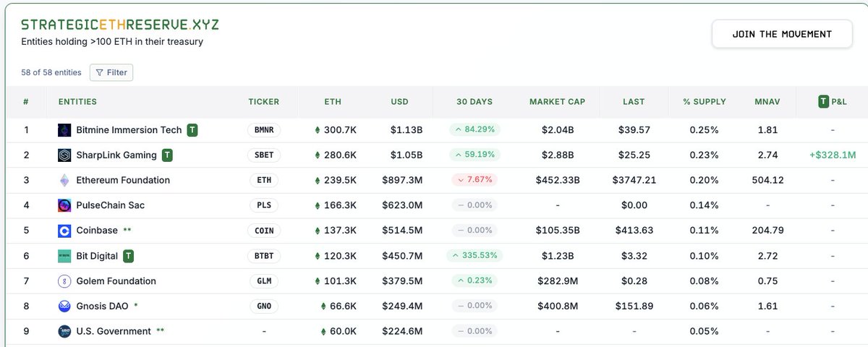Click the BMNR ticker badge
This screenshot has width=868, height=347.
(263, 130)
